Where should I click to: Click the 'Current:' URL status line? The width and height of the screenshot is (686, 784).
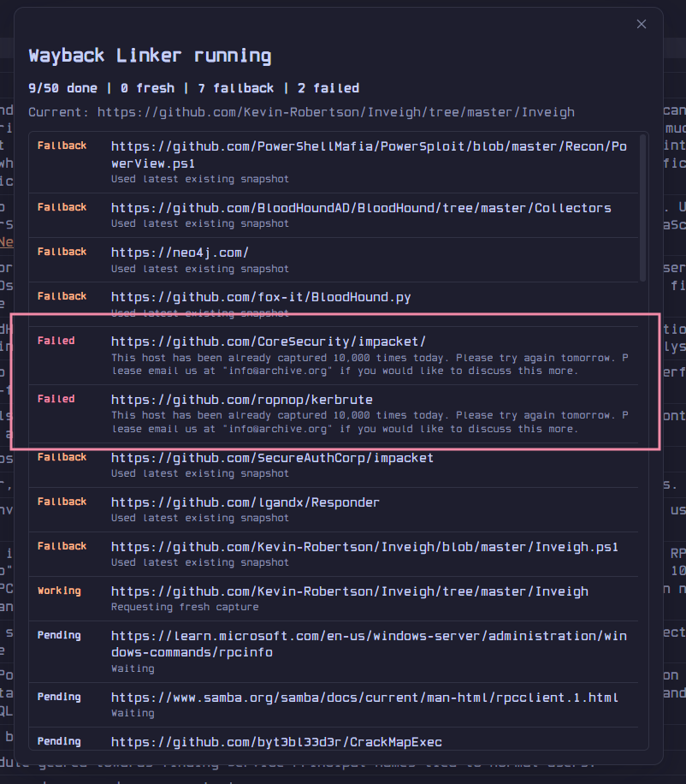(x=301, y=112)
